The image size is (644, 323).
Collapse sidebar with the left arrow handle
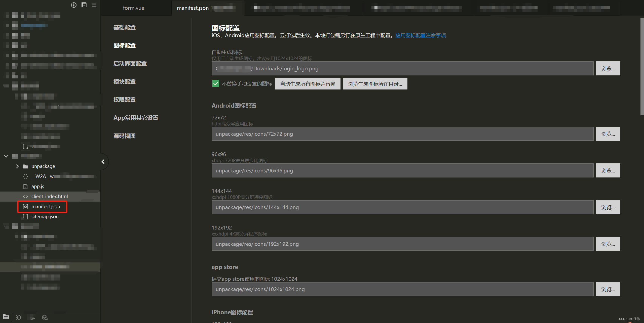103,162
